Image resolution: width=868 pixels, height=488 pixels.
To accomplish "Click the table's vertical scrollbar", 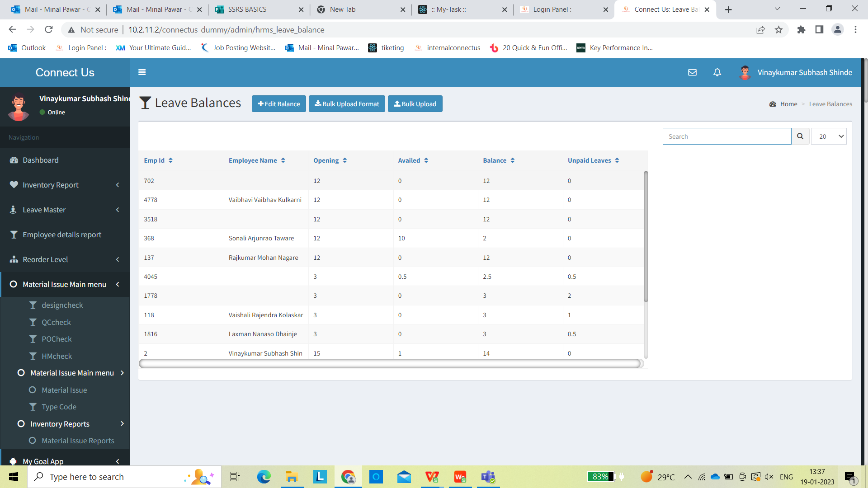I will click(646, 237).
